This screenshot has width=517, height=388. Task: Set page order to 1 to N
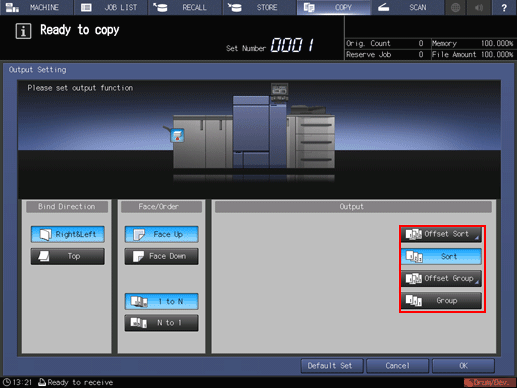[162, 301]
